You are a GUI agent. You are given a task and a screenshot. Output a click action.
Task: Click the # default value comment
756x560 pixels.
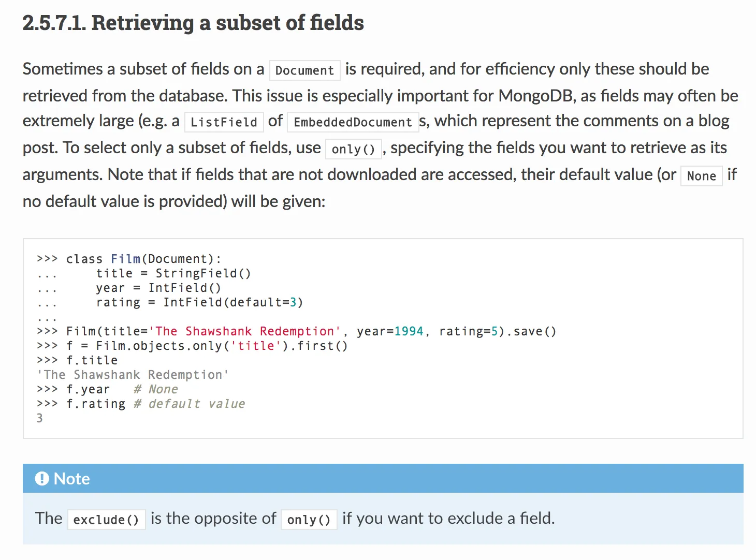[x=190, y=404]
